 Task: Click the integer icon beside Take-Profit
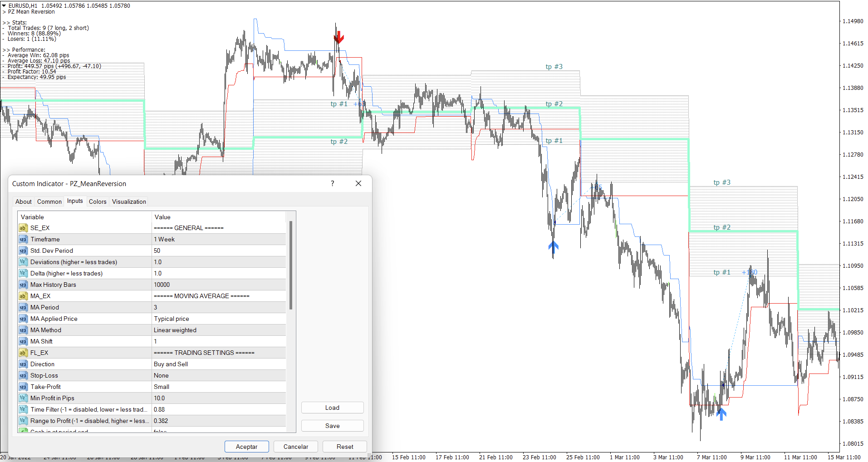23,387
